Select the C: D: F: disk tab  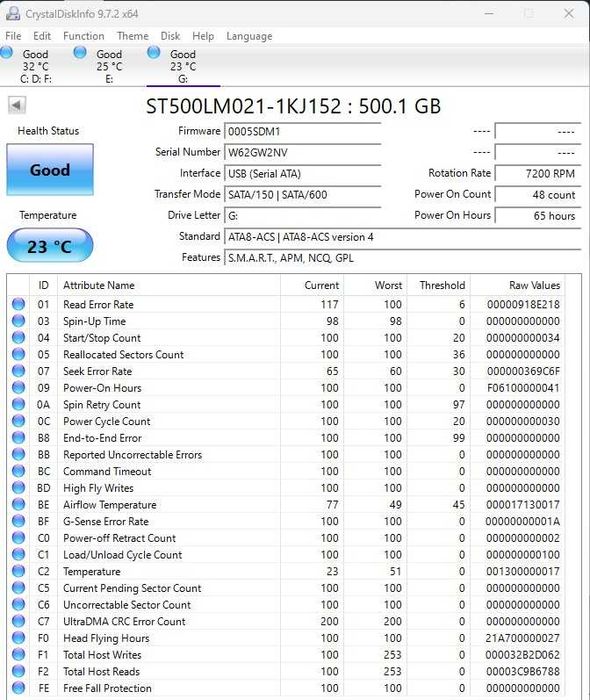36,66
